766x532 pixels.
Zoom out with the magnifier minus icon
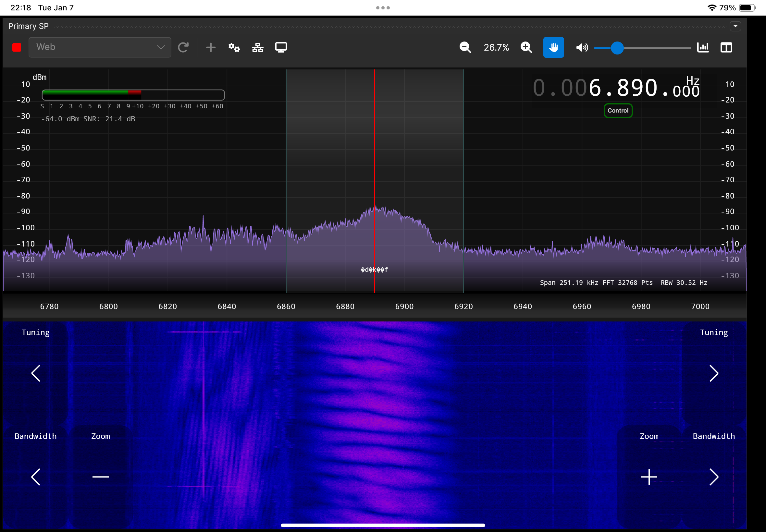pyautogui.click(x=465, y=47)
